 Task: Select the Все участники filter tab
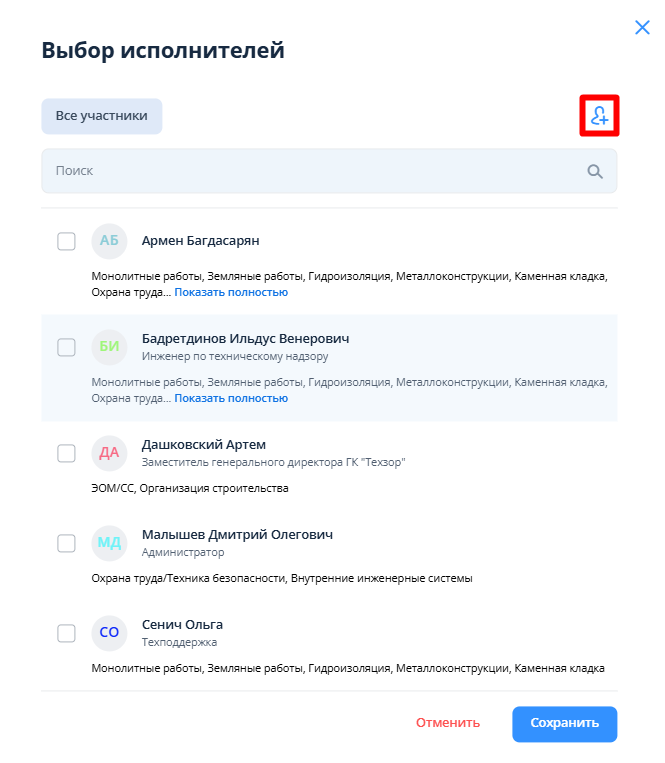101,116
